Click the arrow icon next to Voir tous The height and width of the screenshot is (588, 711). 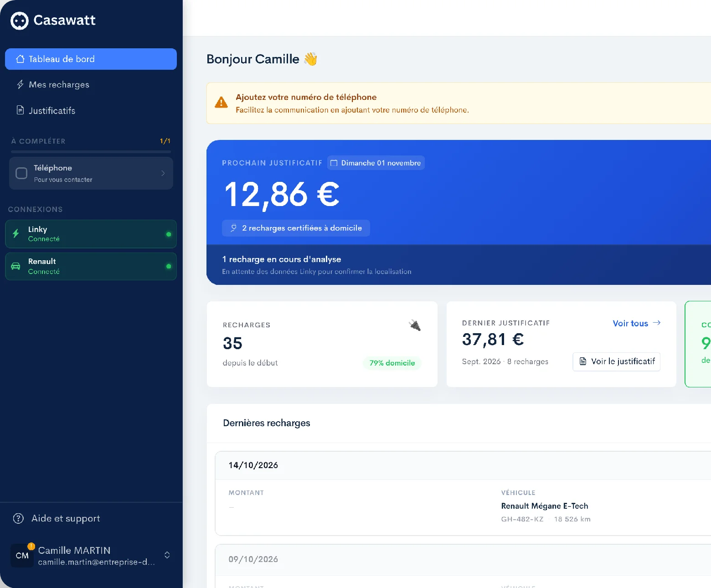click(x=657, y=323)
